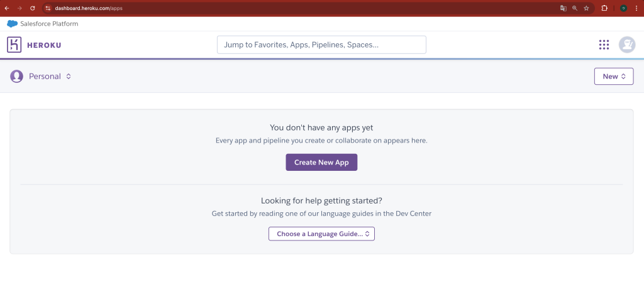Image resolution: width=644 pixels, height=287 pixels.
Task: Click the site information icon beside the URL
Action: pyautogui.click(x=48, y=8)
